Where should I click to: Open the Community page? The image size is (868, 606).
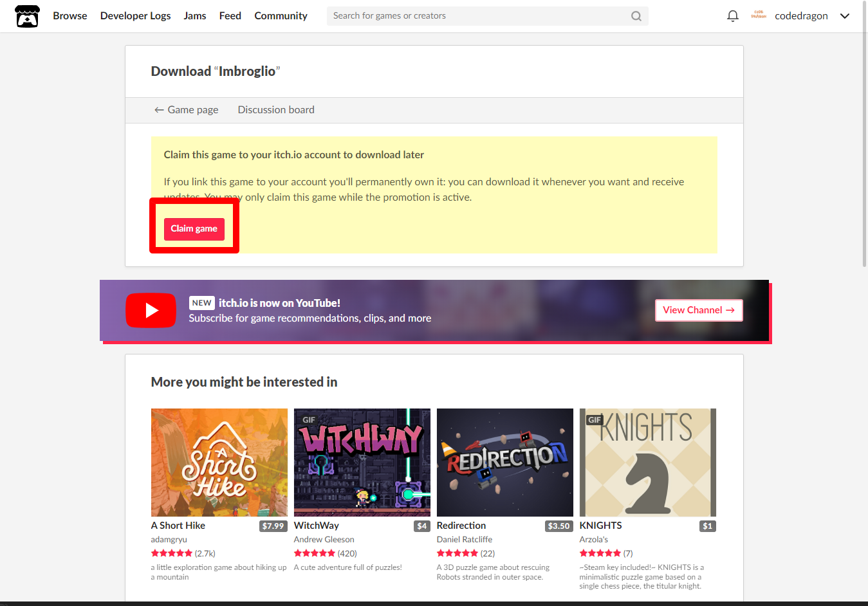click(x=281, y=16)
